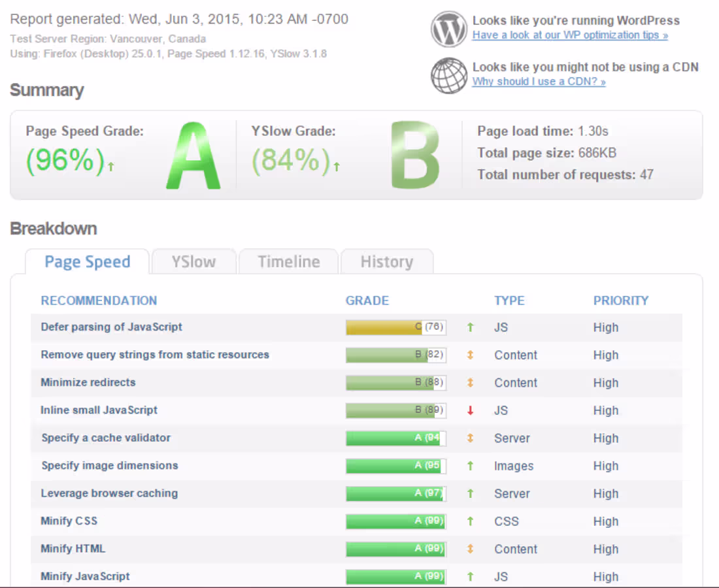Screen dimensions: 719x588
Task: Click the arrow beside the 84% score
Action: pos(337,167)
